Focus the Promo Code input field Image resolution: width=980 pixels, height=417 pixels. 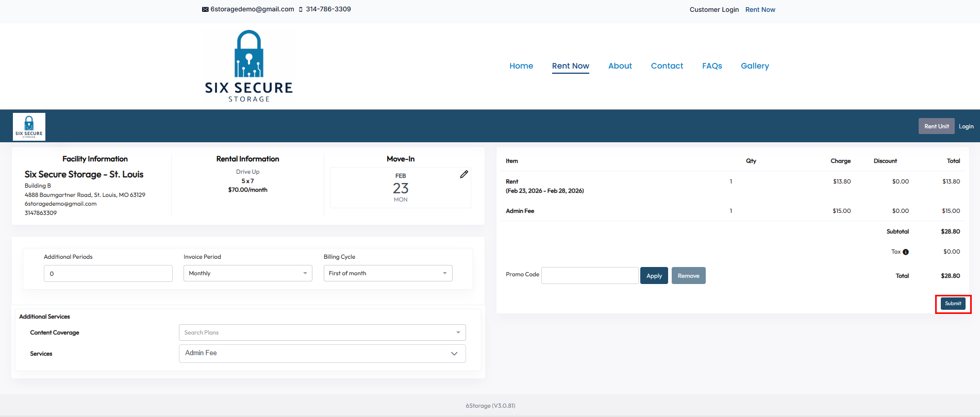[x=590, y=276]
